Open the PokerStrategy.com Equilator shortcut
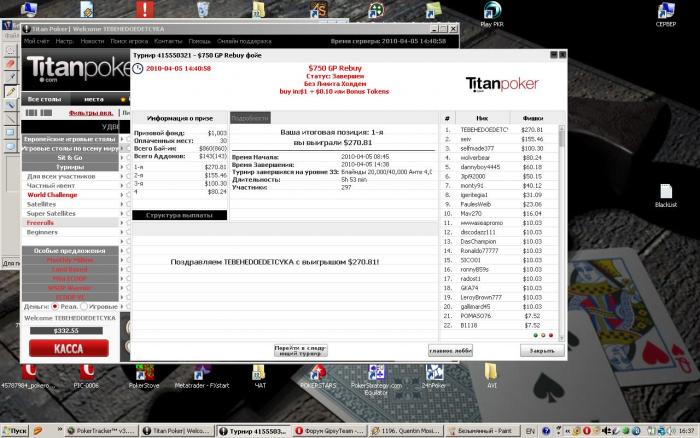The width and height of the screenshot is (700, 438). (x=376, y=380)
